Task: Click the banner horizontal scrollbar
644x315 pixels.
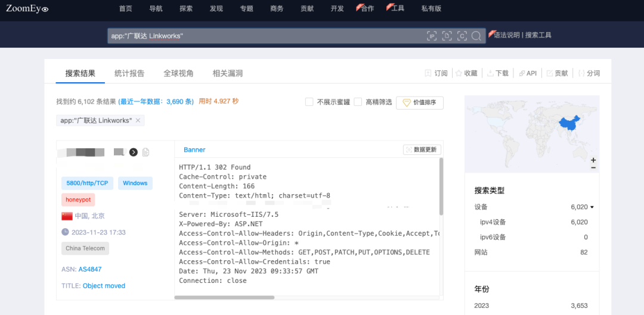Action: [x=224, y=297]
